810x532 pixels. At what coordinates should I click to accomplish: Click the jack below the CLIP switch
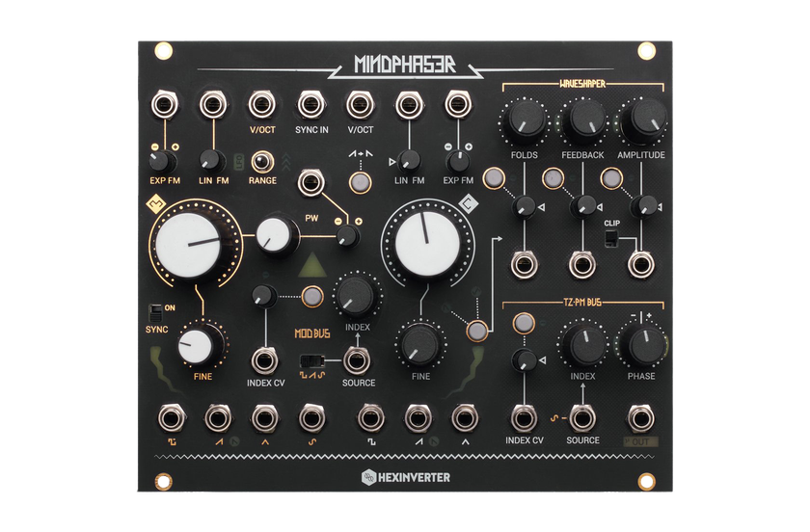640,262
